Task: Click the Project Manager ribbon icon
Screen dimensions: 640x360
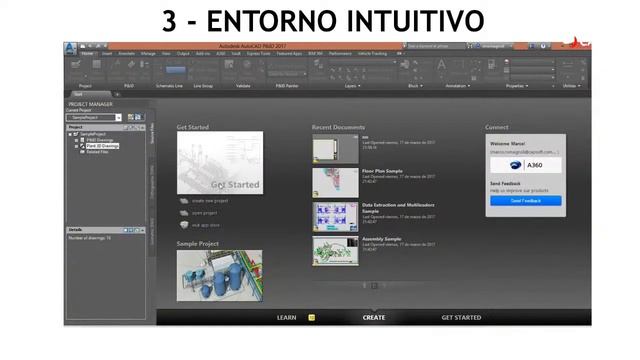Action: coord(76,64)
